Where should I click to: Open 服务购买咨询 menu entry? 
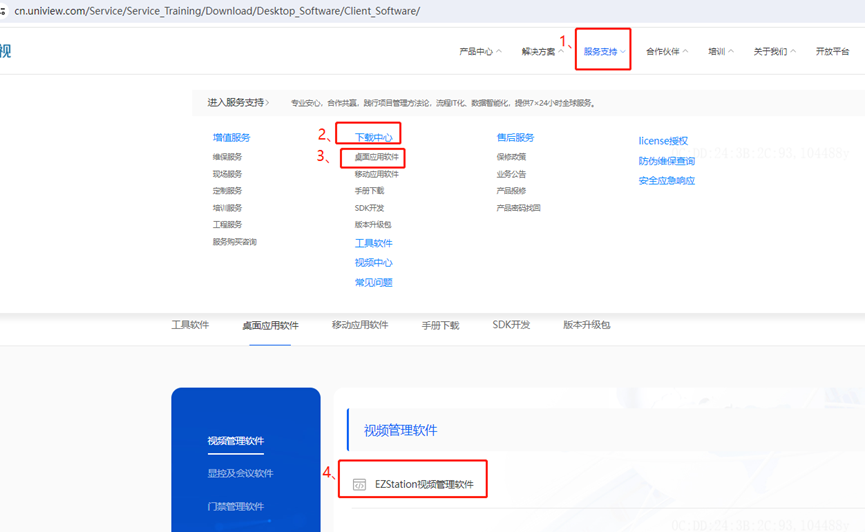coord(234,241)
